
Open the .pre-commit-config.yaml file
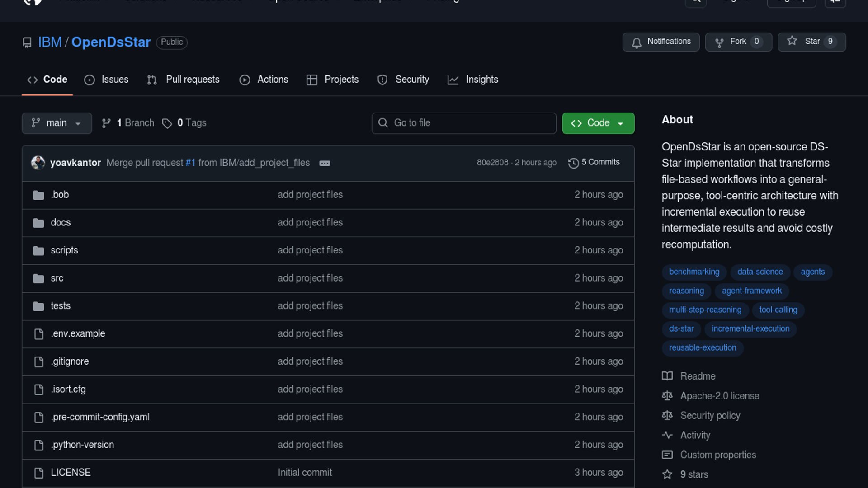click(x=100, y=417)
